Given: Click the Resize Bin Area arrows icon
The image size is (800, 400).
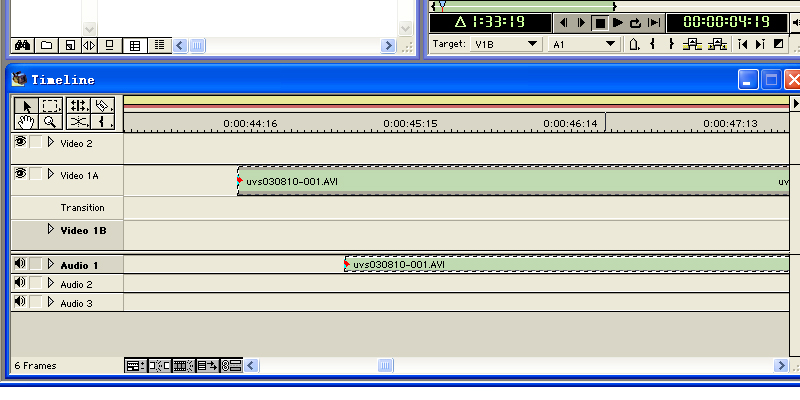Looking at the screenshot, I should pos(89,45).
